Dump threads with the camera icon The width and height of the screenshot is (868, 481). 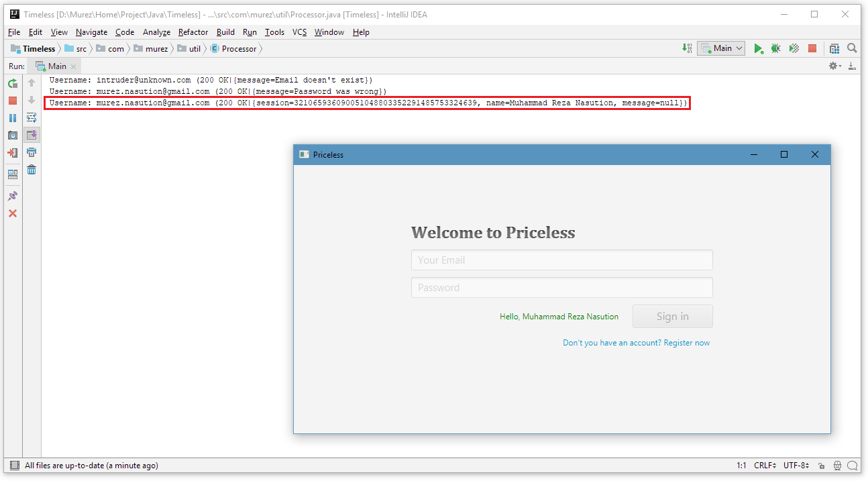13,136
